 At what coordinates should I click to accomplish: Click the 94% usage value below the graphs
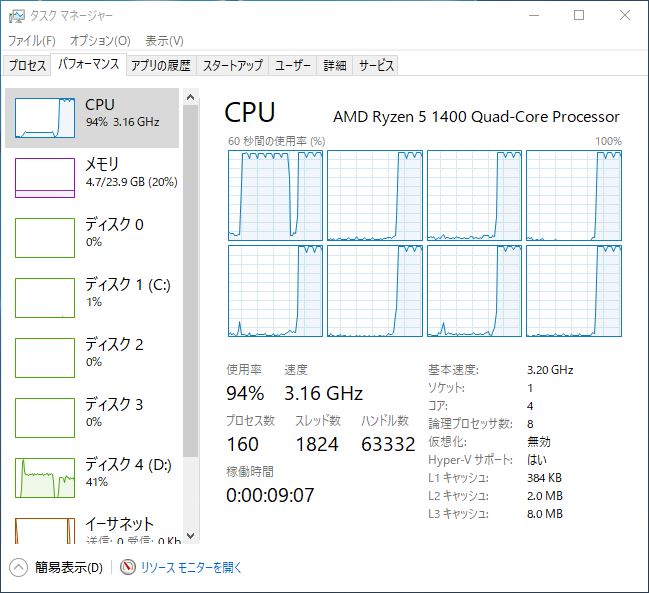[x=245, y=393]
